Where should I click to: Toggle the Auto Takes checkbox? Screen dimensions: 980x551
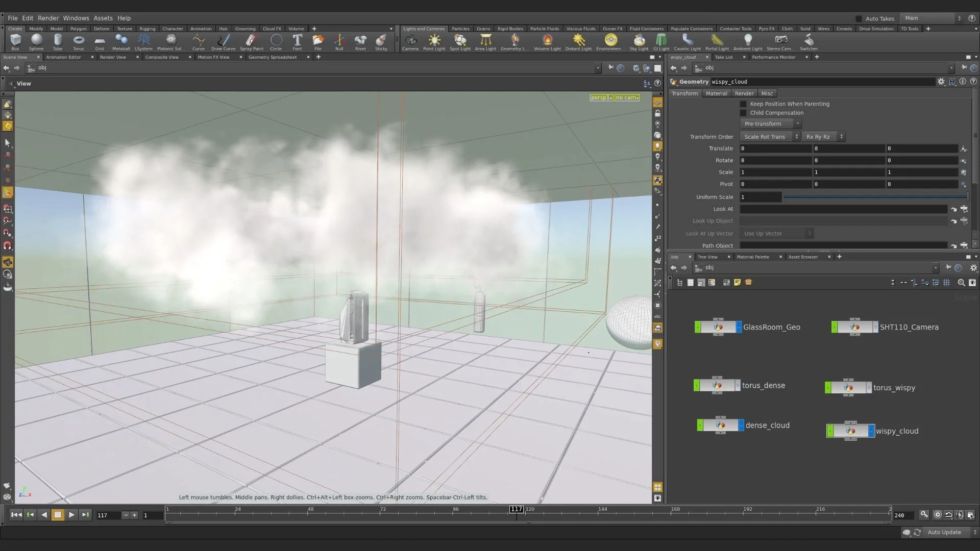859,18
